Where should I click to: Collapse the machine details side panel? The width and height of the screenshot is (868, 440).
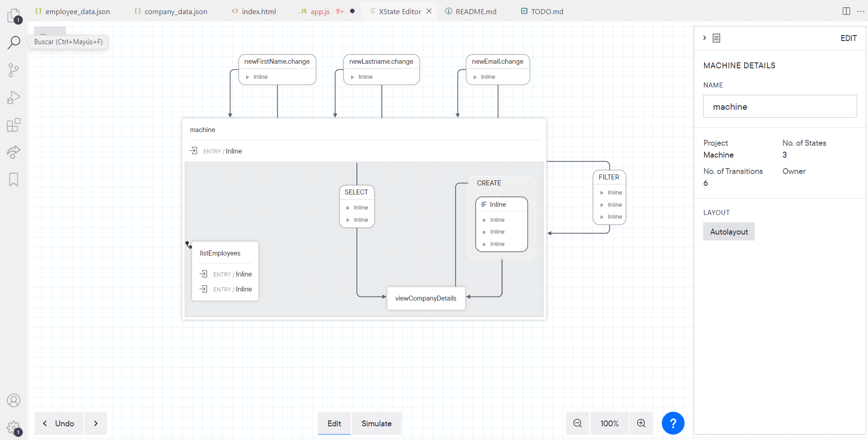(x=705, y=38)
